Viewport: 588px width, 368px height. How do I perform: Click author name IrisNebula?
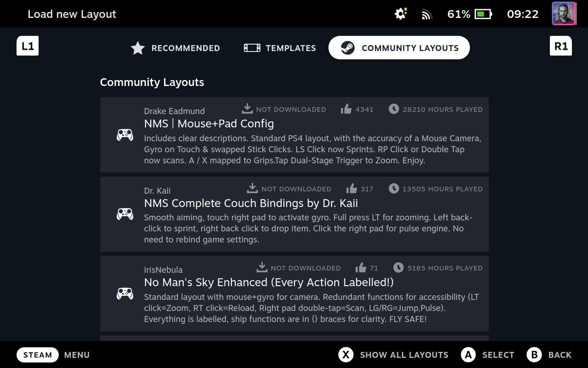[163, 270]
